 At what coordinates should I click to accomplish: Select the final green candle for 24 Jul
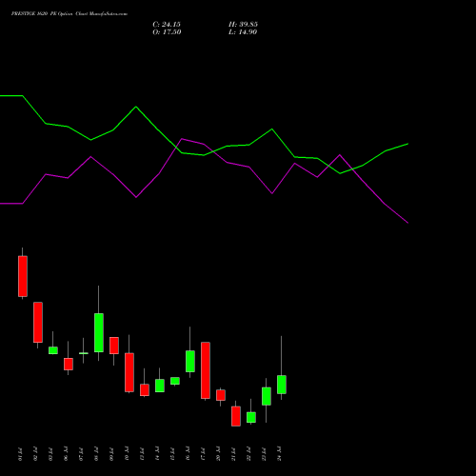[x=282, y=385]
